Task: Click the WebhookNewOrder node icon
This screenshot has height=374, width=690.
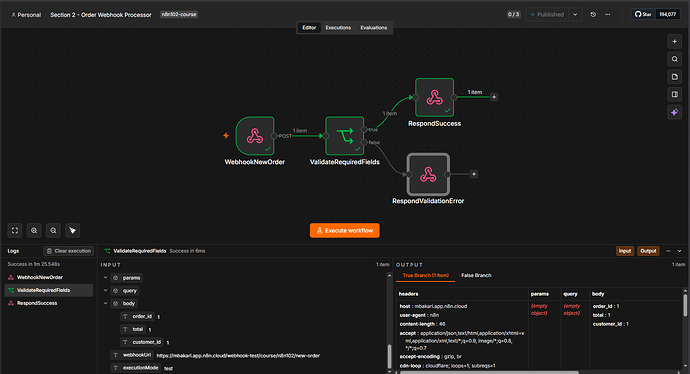Action: point(255,136)
